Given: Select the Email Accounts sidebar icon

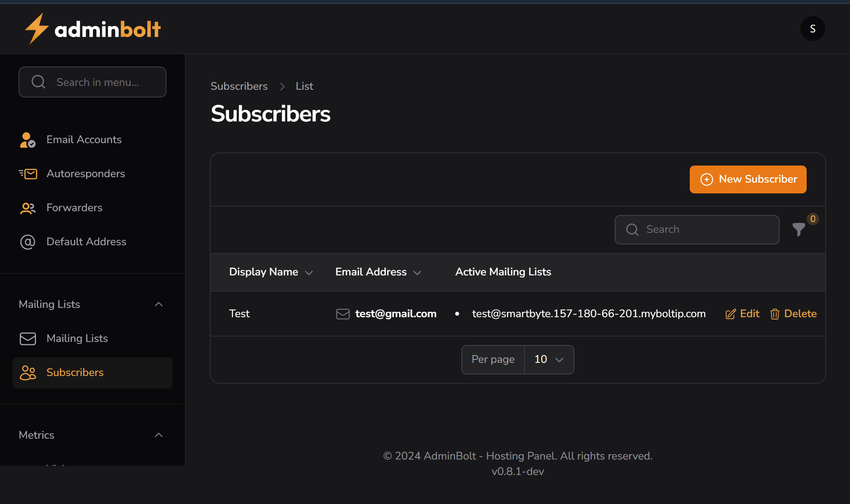Looking at the screenshot, I should pyautogui.click(x=27, y=140).
